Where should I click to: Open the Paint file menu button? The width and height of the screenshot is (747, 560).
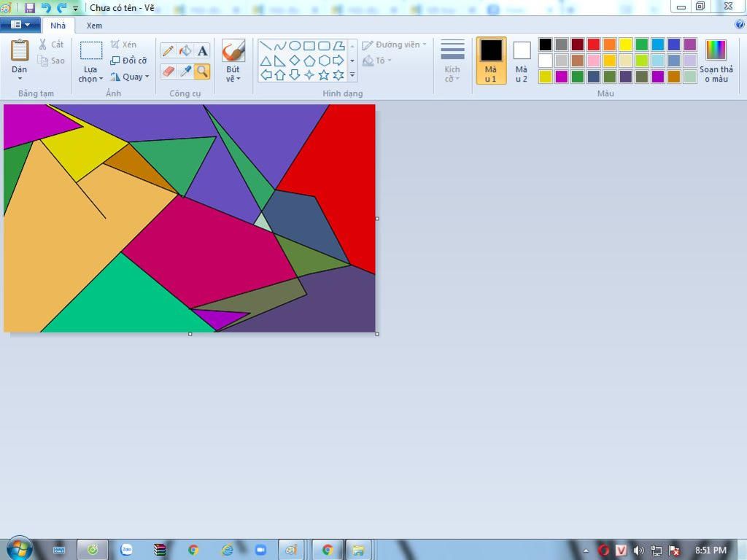coord(20,25)
